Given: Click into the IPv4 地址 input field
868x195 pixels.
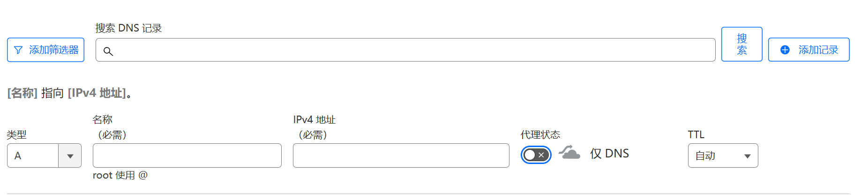Looking at the screenshot, I should (401, 156).
